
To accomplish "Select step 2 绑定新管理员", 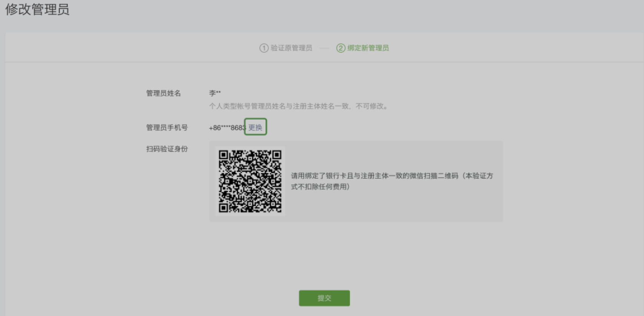I will point(362,48).
